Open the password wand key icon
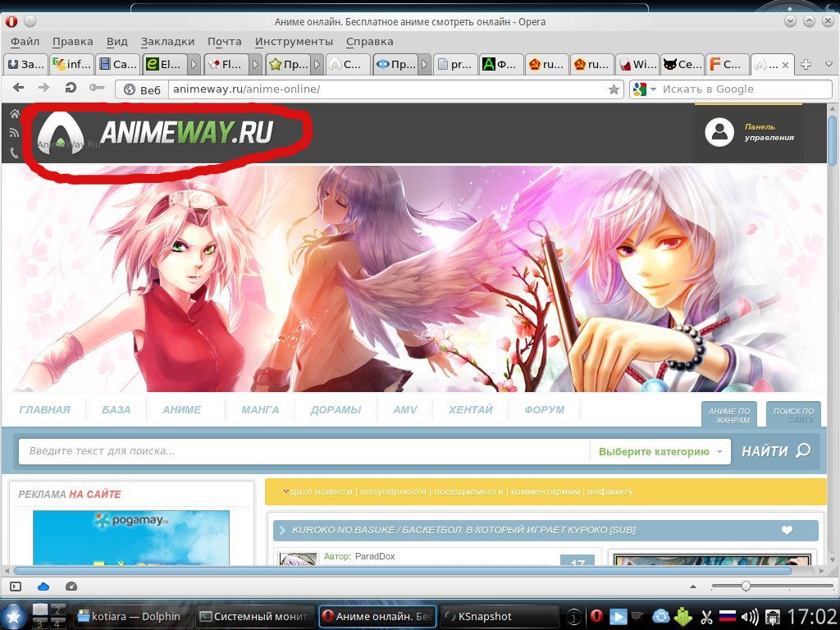Viewport: 840px width, 630px height. 97,88
